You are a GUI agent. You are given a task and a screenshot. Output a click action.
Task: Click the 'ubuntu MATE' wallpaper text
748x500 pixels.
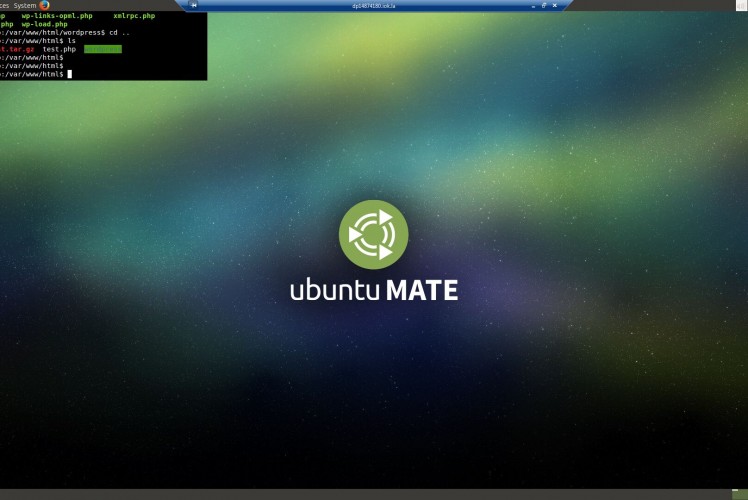373,291
